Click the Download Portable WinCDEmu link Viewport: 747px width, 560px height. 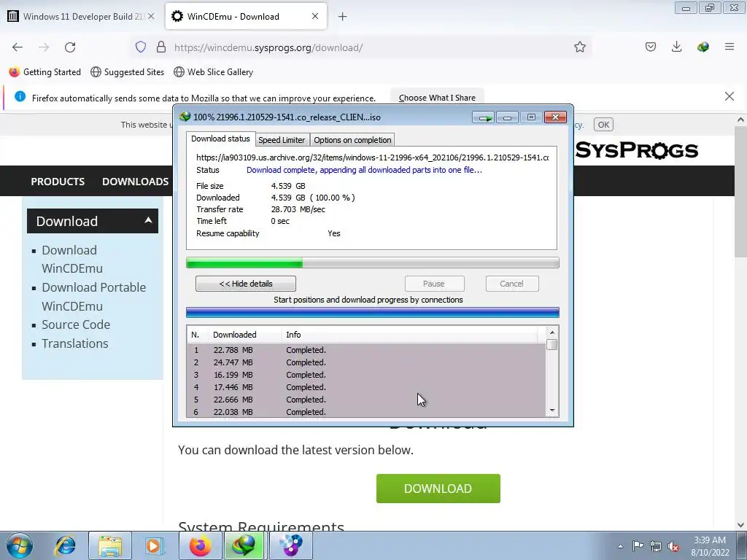94,296
